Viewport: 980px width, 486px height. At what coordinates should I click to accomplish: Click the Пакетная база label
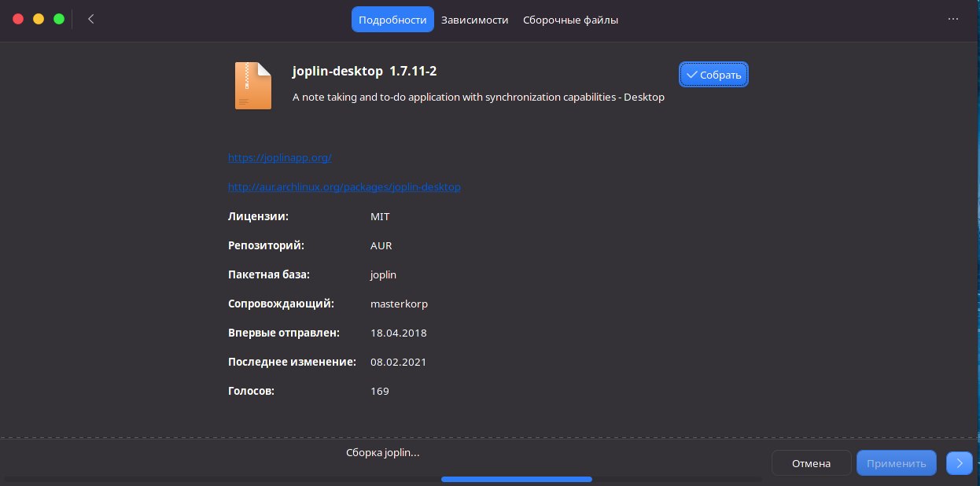pos(269,274)
